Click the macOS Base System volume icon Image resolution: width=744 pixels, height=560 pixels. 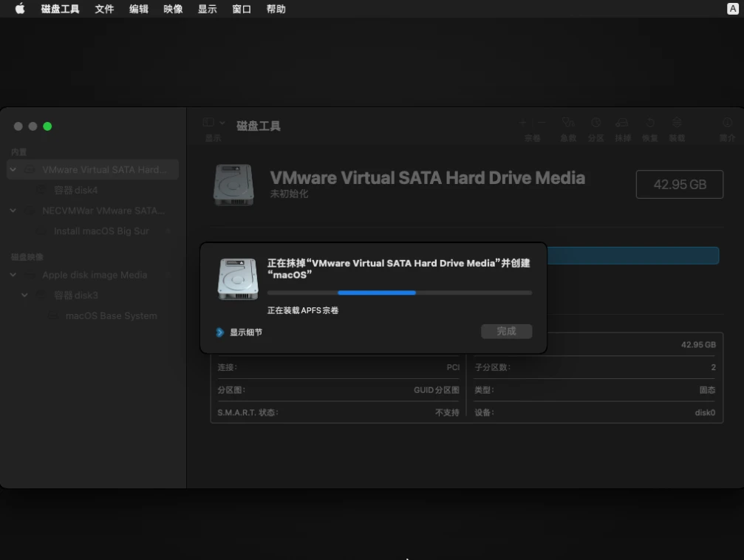[x=53, y=315]
